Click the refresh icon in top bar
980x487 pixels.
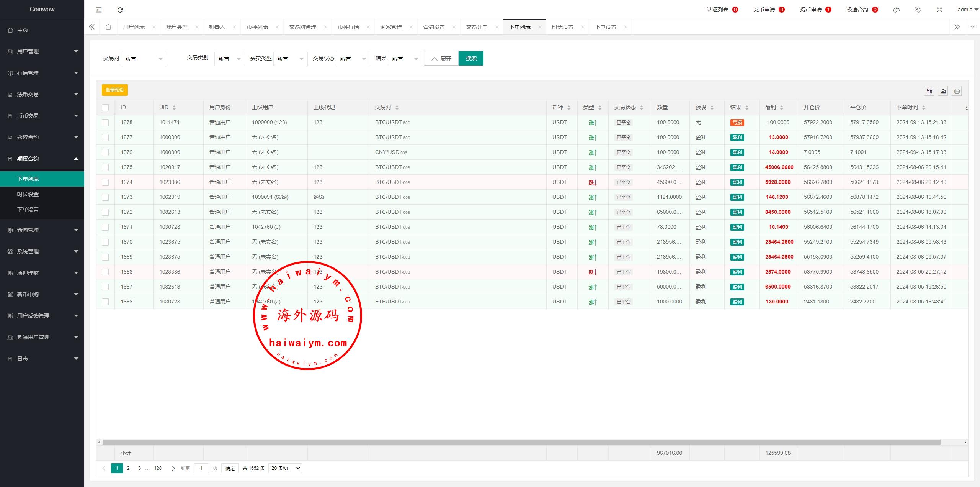point(120,10)
